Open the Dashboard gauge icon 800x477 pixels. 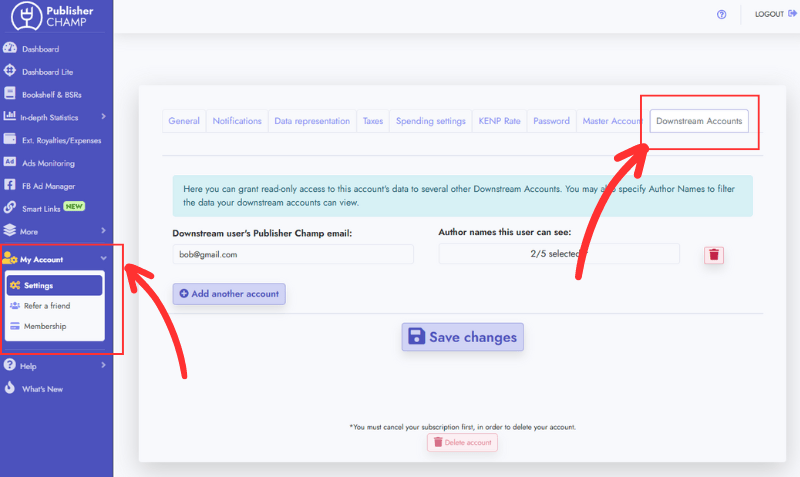click(10, 48)
